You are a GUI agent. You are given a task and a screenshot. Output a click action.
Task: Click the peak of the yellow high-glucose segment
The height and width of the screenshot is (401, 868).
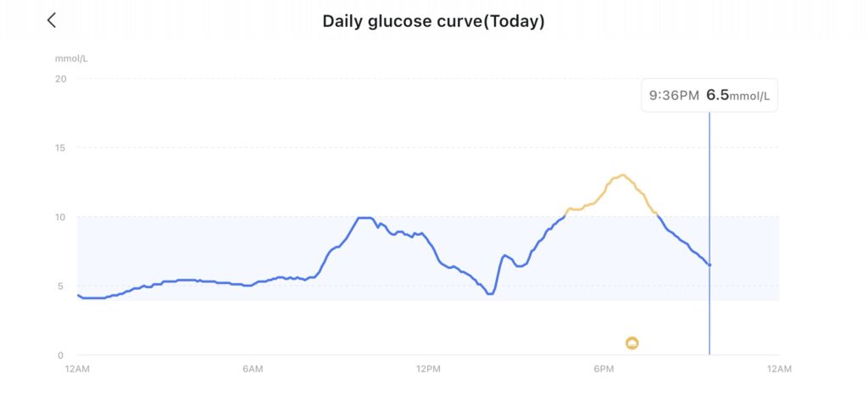click(x=622, y=175)
